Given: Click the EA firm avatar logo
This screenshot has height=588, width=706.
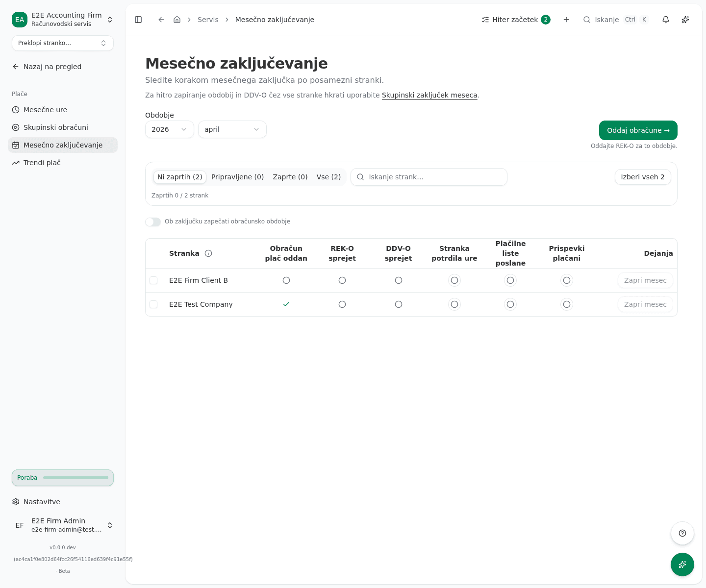Looking at the screenshot, I should [x=20, y=20].
